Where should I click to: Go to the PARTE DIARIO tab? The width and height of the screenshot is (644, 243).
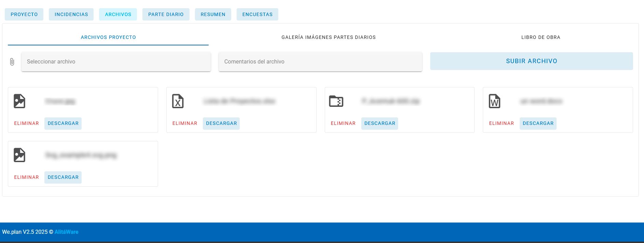pos(166,14)
